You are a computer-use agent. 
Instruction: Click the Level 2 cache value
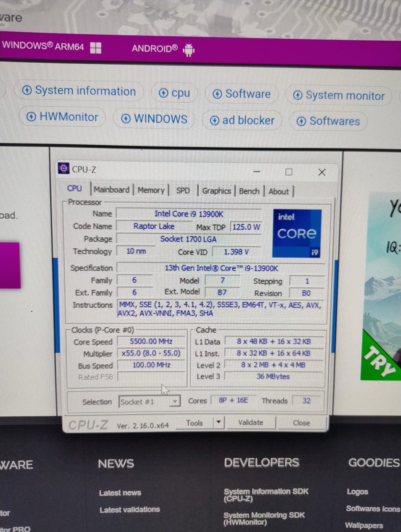[x=274, y=365]
